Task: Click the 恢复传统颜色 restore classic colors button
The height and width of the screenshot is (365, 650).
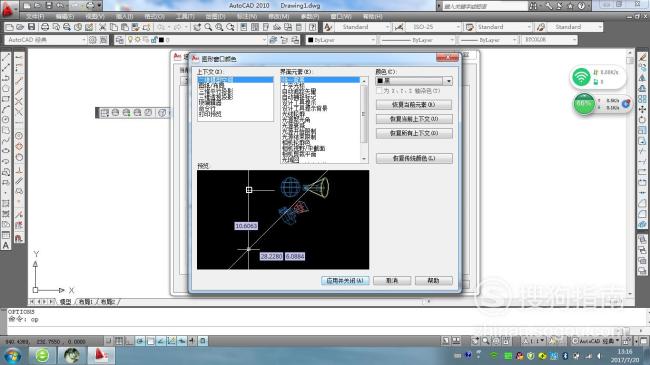Action: [414, 158]
